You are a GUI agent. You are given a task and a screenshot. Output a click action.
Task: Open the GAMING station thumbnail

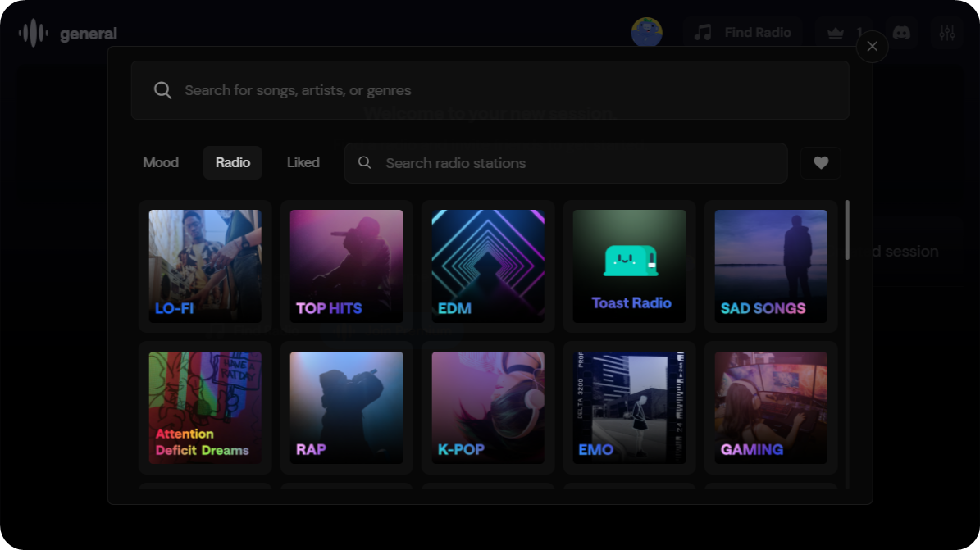coord(770,406)
